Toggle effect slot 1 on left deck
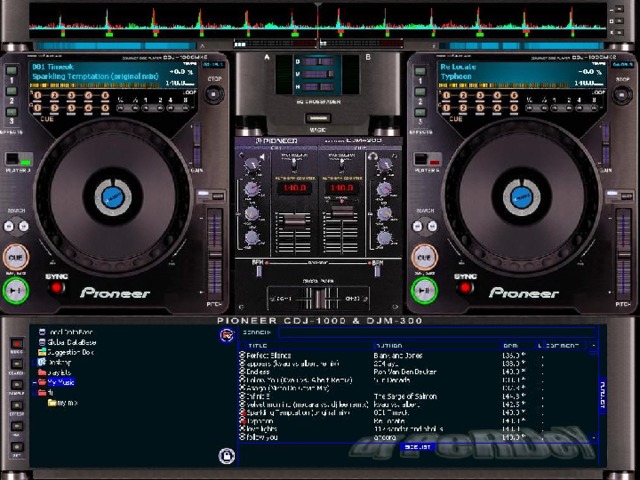Image resolution: width=640 pixels, height=480 pixels. (11, 71)
